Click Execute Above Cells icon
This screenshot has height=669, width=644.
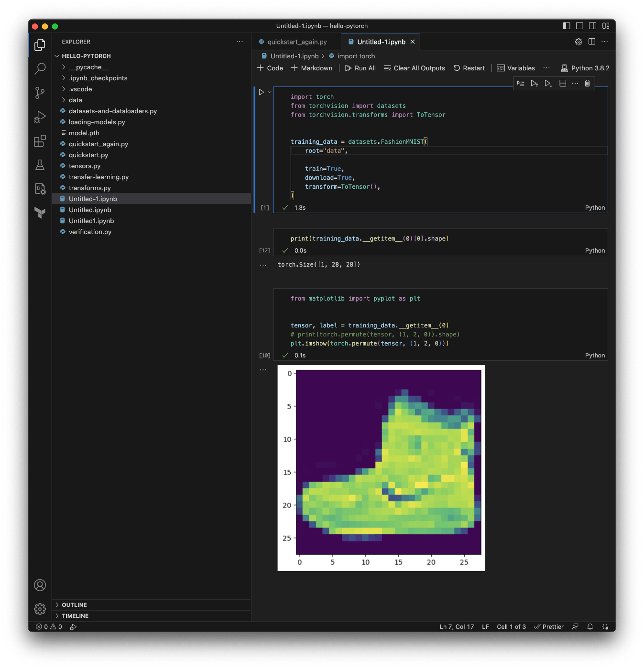(x=535, y=83)
